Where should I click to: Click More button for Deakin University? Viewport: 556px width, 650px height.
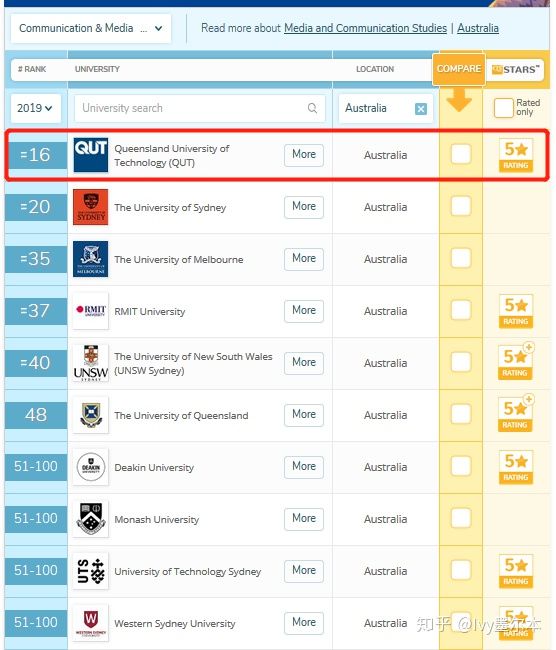tap(304, 467)
